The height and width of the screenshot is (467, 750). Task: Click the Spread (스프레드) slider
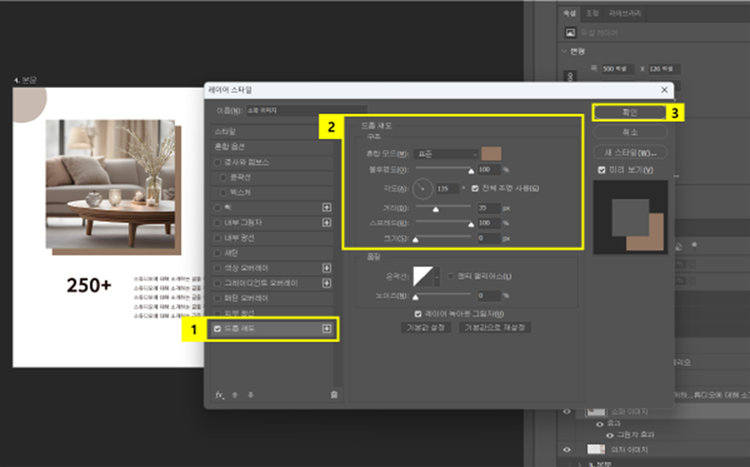[444, 223]
